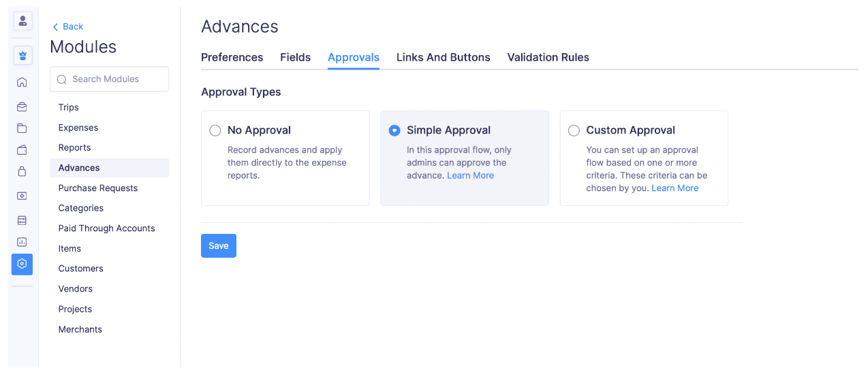Select the No Approval radio option
Screen dimensions: 868x375
pos(215,130)
